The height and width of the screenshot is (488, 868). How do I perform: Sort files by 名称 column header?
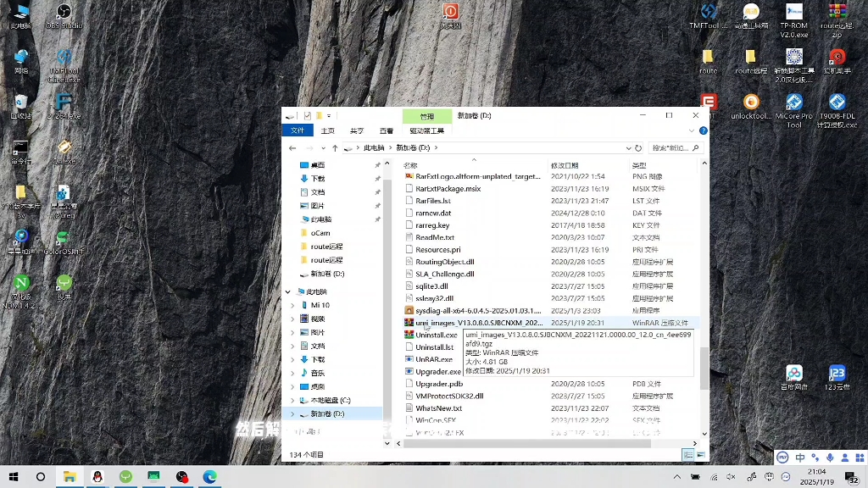[411, 165]
